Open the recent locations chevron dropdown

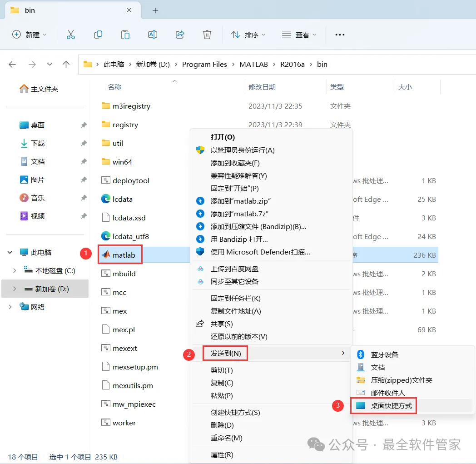[50, 65]
